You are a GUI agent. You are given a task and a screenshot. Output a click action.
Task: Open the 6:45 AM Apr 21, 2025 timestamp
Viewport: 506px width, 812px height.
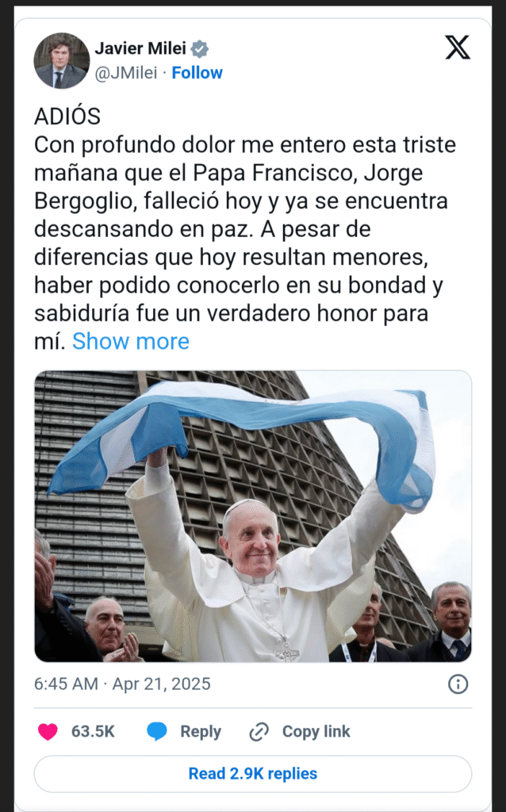click(122, 684)
